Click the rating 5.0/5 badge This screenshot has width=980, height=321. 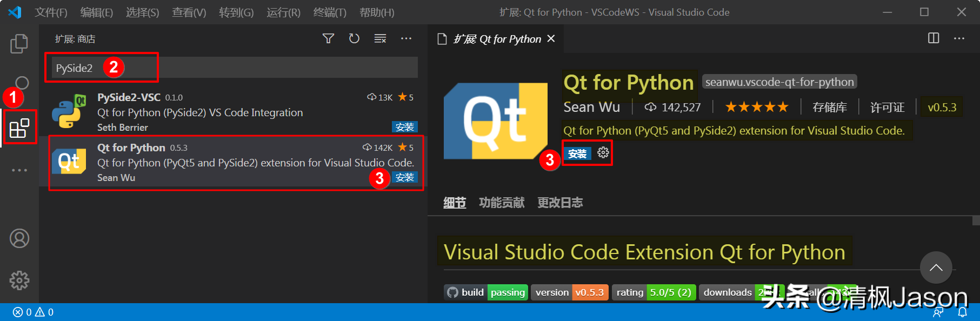click(654, 292)
